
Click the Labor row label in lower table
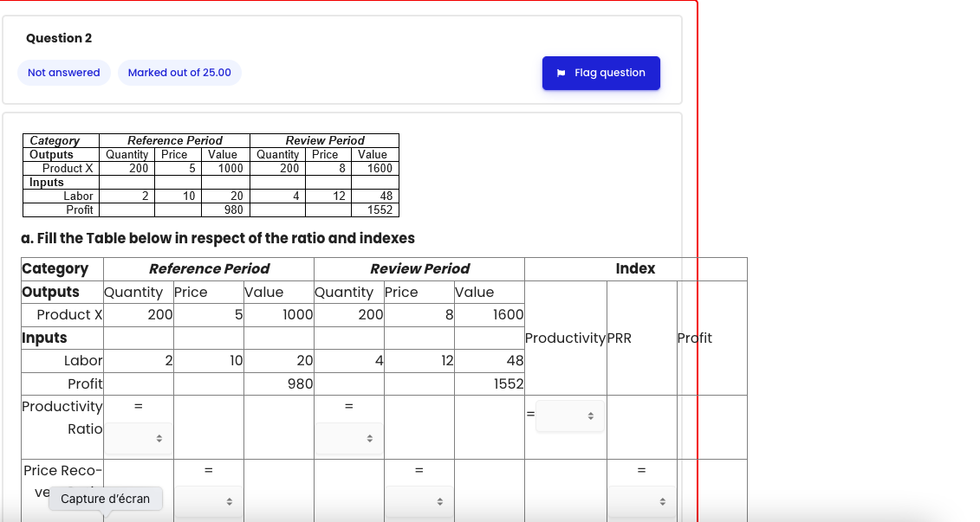(x=83, y=360)
